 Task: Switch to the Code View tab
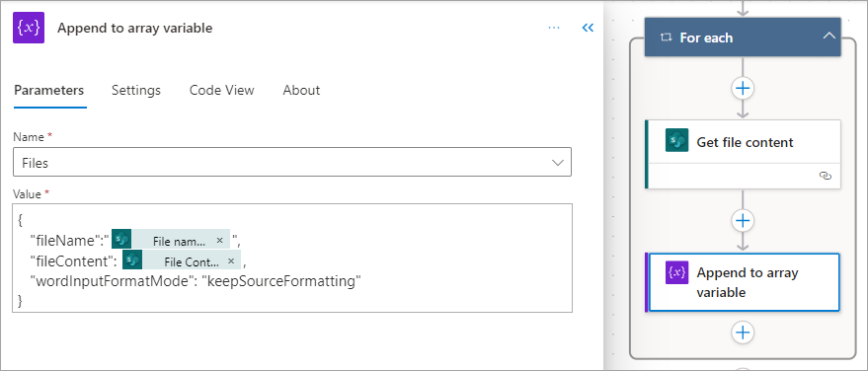[221, 90]
